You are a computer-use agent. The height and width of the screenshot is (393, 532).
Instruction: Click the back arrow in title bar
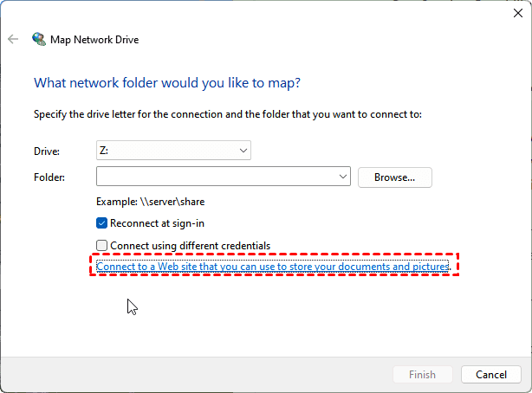13,39
